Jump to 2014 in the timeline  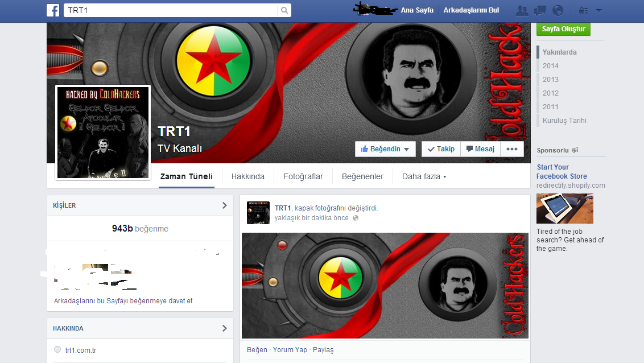pyautogui.click(x=550, y=65)
